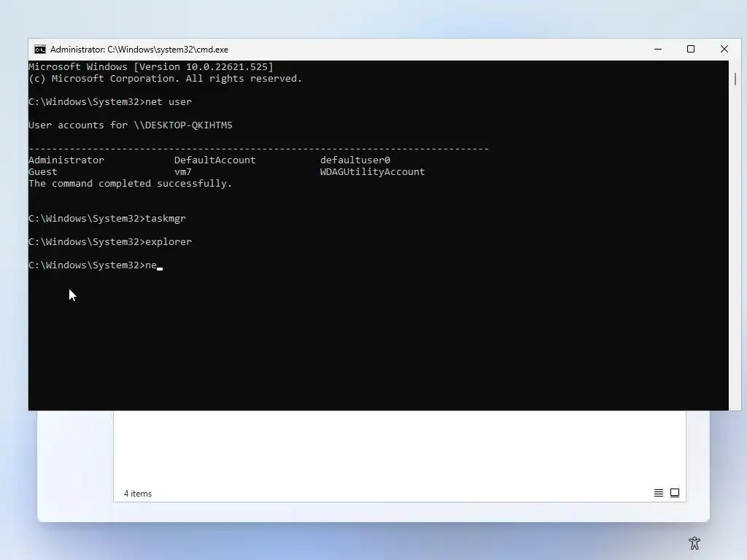The width and height of the screenshot is (747, 560).
Task: Click the 'Guest' account name
Action: (x=43, y=172)
